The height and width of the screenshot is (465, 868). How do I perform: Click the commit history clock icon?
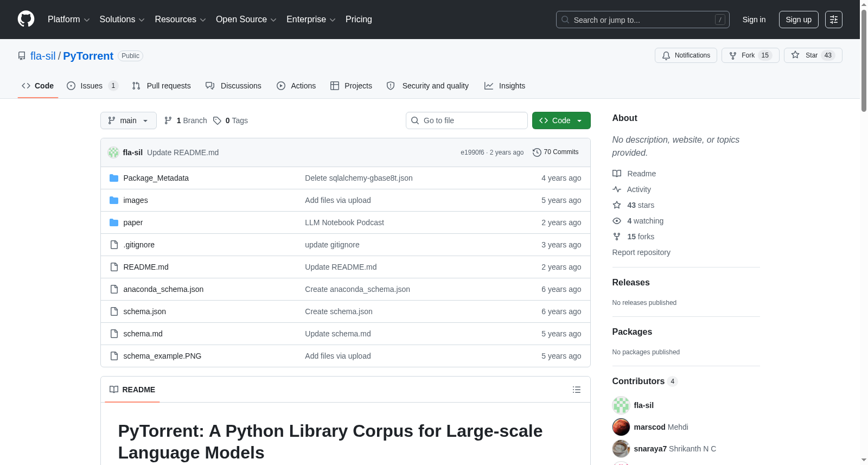coord(537,152)
